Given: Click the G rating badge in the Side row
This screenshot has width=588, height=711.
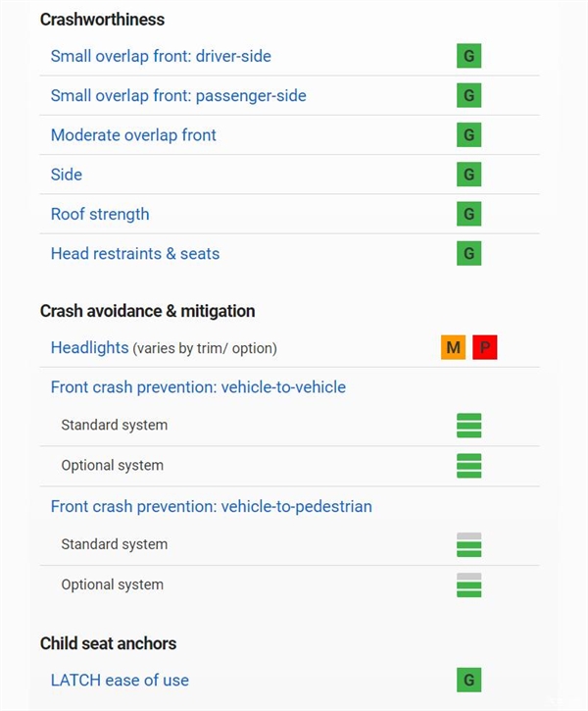Looking at the screenshot, I should 468,175.
